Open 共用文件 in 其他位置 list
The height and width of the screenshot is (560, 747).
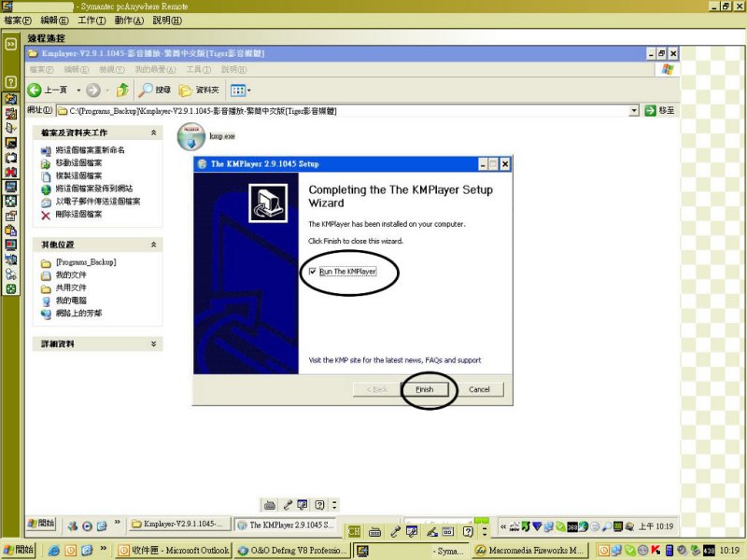point(71,288)
